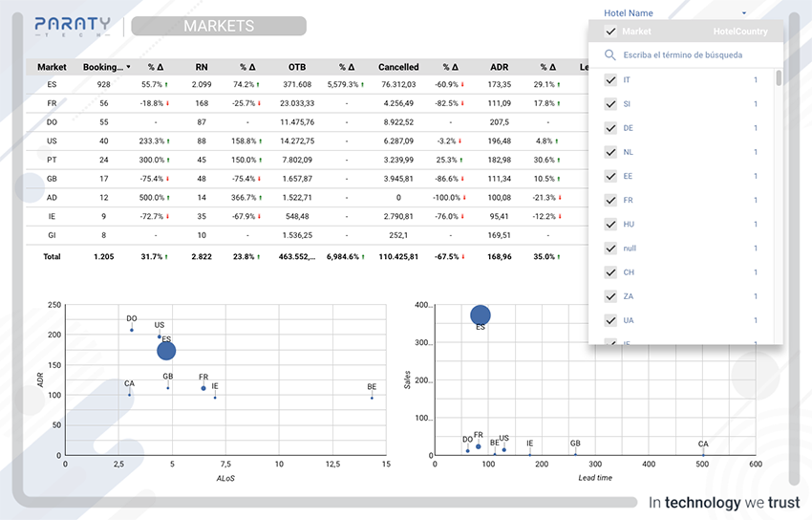The width and height of the screenshot is (812, 520).
Task: Uncheck the HU market checkbox
Action: click(610, 225)
